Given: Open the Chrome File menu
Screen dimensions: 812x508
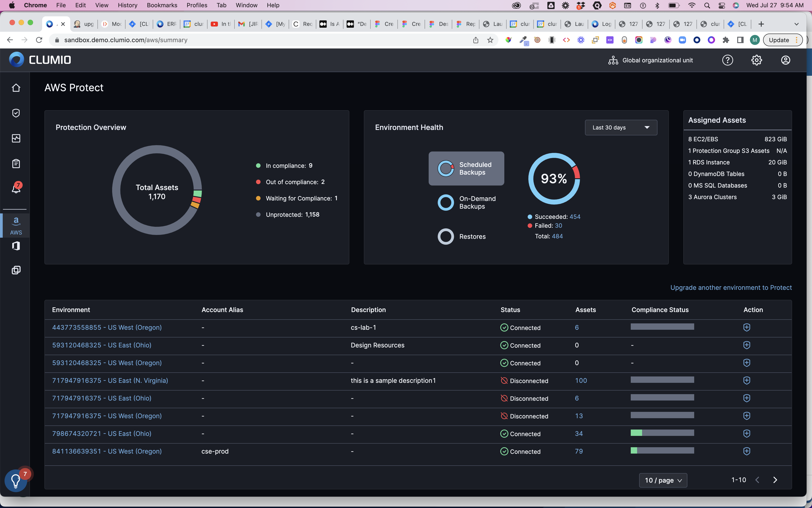Looking at the screenshot, I should (61, 5).
